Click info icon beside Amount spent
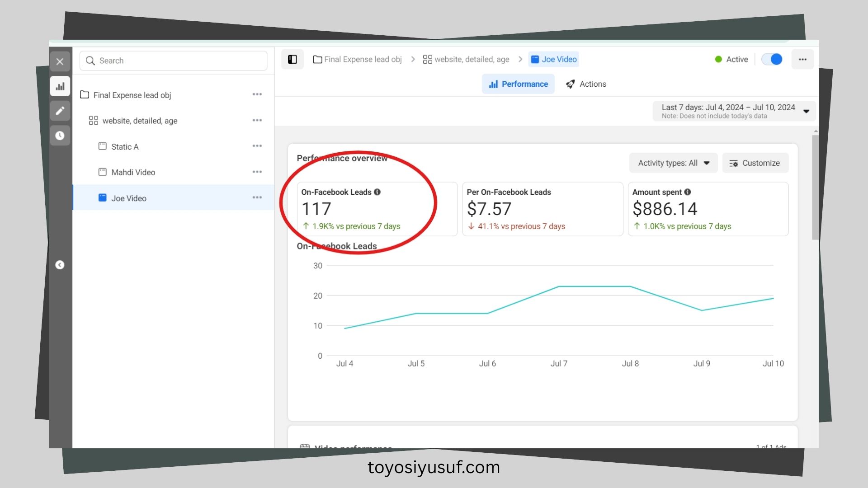This screenshot has width=868, height=488. [x=688, y=192]
